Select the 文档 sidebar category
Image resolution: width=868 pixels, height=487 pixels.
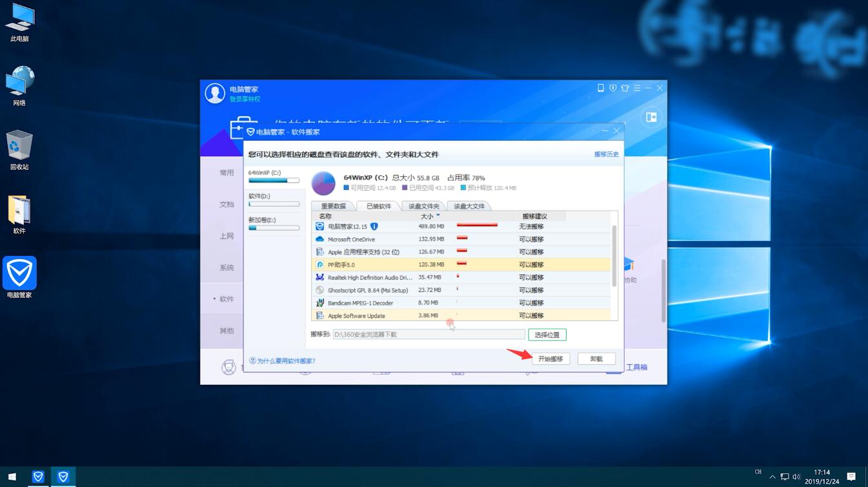(x=227, y=204)
